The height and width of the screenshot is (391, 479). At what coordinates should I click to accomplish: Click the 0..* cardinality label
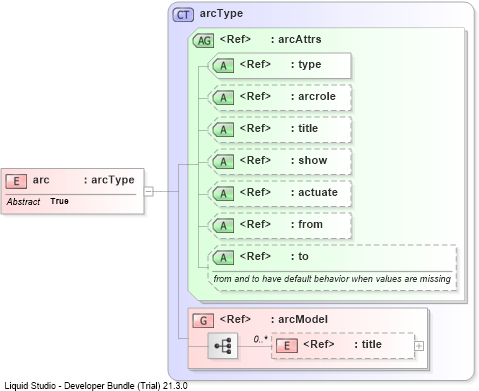260,339
